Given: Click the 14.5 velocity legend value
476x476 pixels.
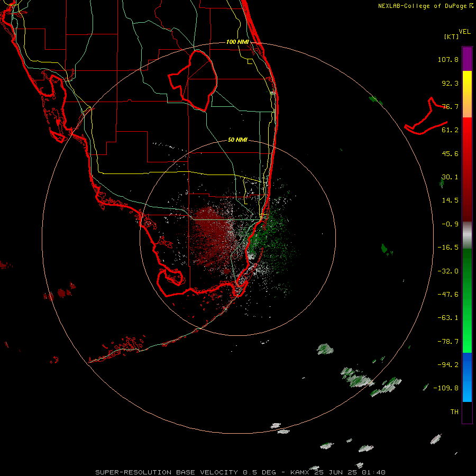Looking at the screenshot, I should pyautogui.click(x=450, y=200).
